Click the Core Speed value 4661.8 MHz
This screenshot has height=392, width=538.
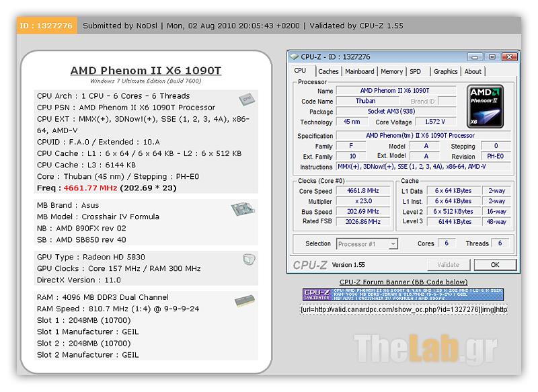(x=363, y=191)
